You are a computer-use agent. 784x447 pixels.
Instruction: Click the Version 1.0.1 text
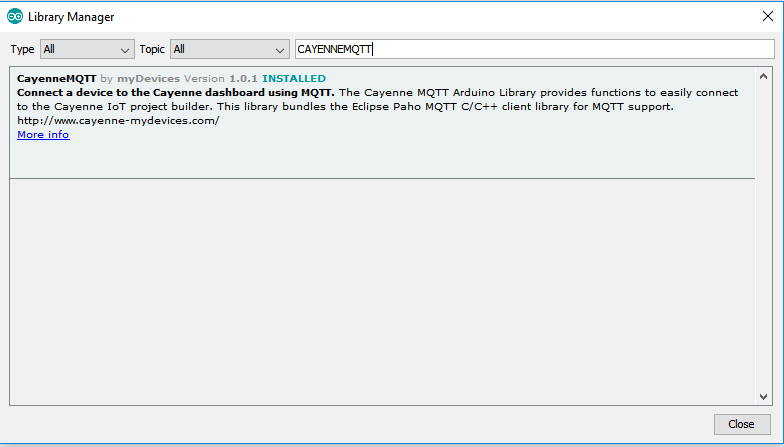coord(220,78)
